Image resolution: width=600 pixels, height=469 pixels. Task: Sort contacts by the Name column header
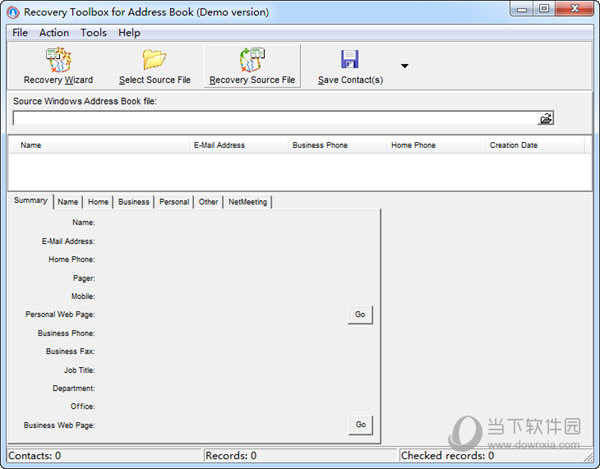pos(99,145)
